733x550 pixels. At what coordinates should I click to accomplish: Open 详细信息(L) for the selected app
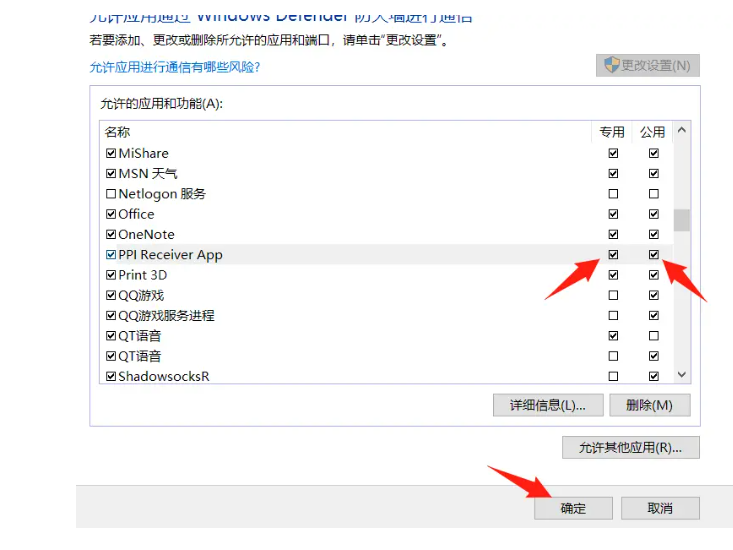pyautogui.click(x=547, y=405)
